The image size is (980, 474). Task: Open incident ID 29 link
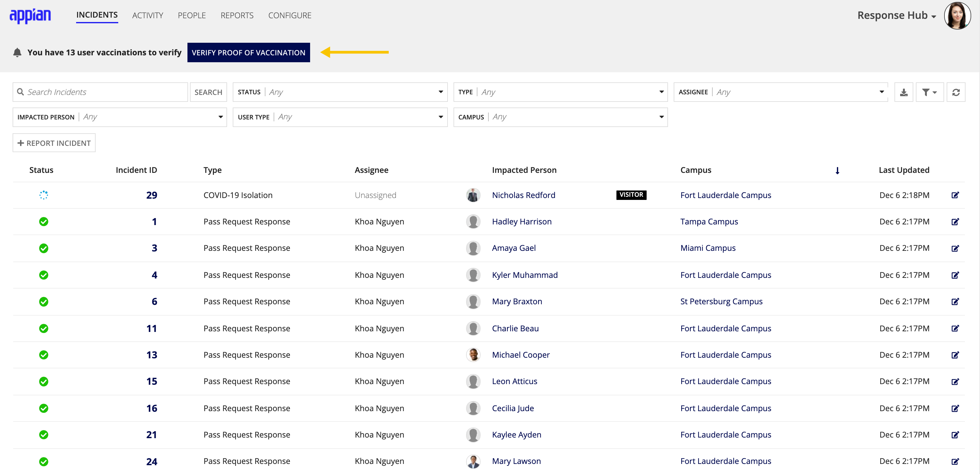pos(151,195)
